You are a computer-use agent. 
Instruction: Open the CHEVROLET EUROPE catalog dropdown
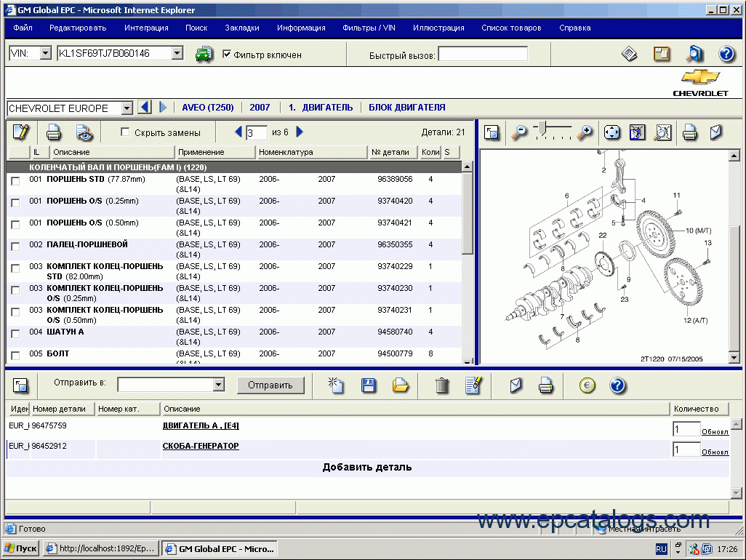(x=127, y=108)
